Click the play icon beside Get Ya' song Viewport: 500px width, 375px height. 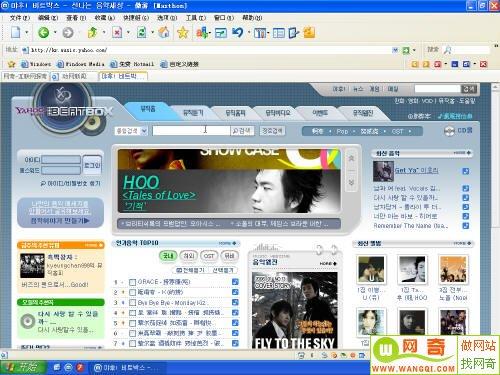coord(466,171)
